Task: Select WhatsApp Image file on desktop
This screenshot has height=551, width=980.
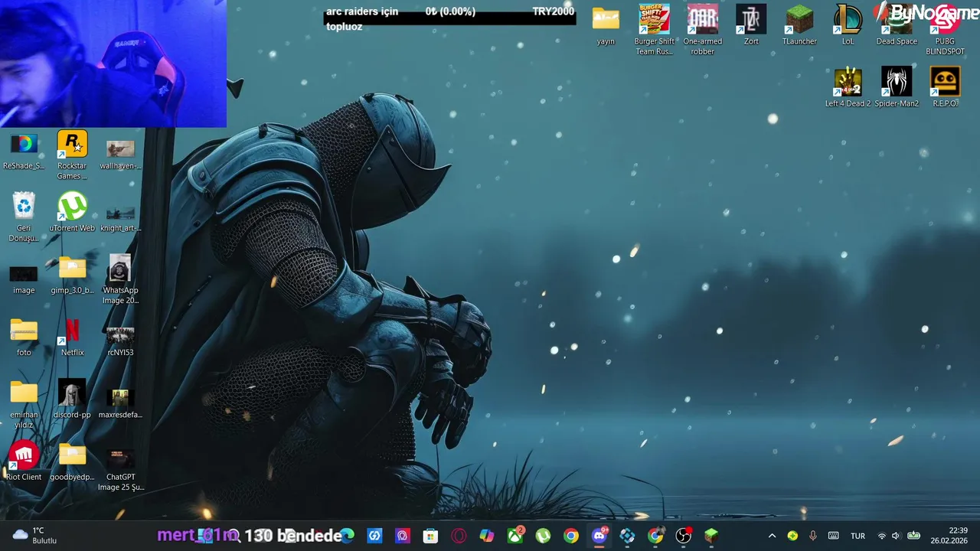Action: 120,280
